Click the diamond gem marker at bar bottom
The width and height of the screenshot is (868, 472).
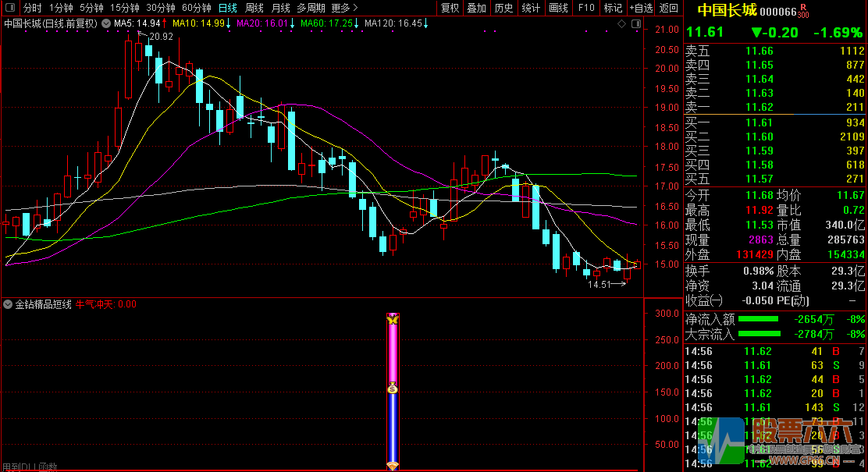tap(393, 466)
